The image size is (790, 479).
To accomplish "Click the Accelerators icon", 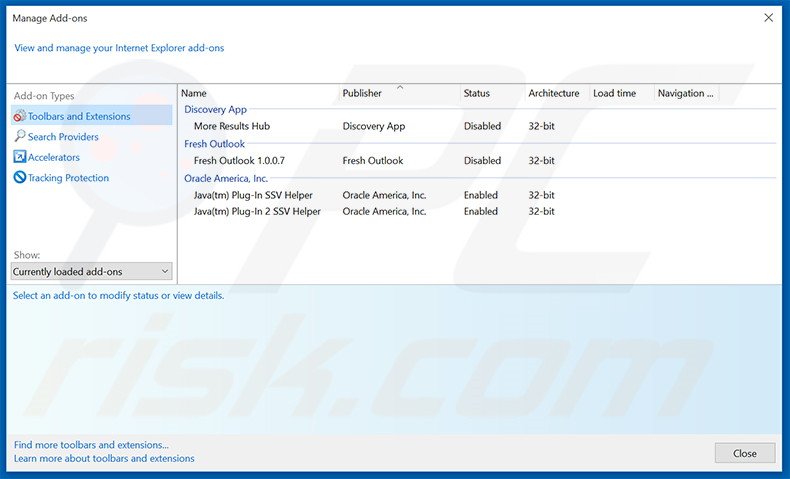I will [19, 157].
